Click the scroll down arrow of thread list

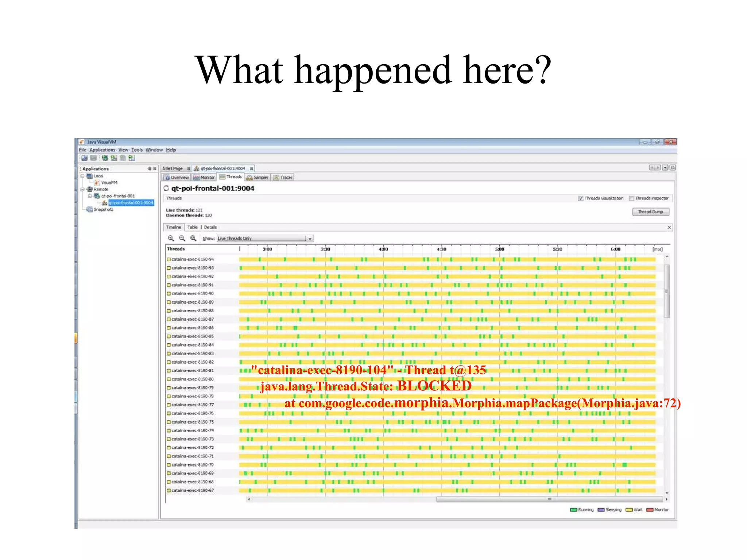point(667,493)
